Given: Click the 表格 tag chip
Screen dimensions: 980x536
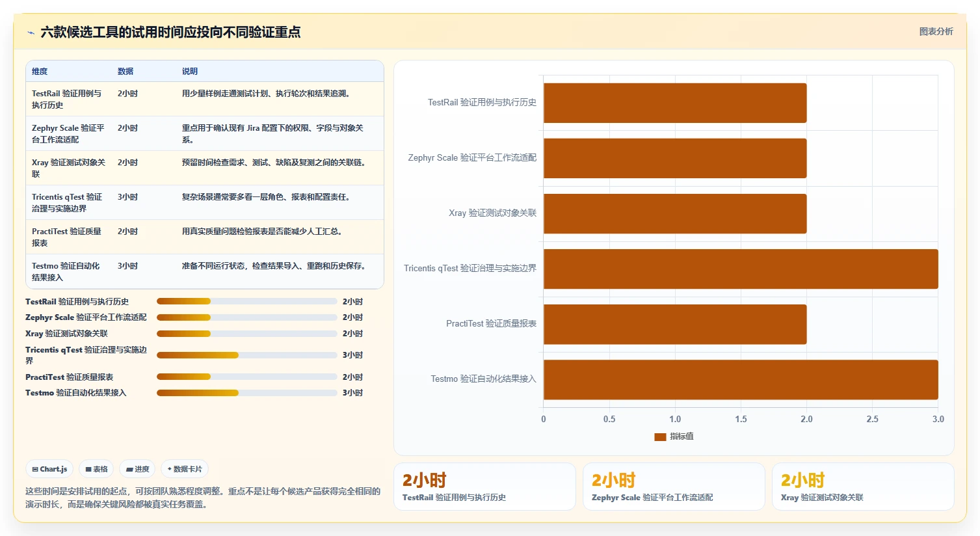Looking at the screenshot, I should 96,469.
